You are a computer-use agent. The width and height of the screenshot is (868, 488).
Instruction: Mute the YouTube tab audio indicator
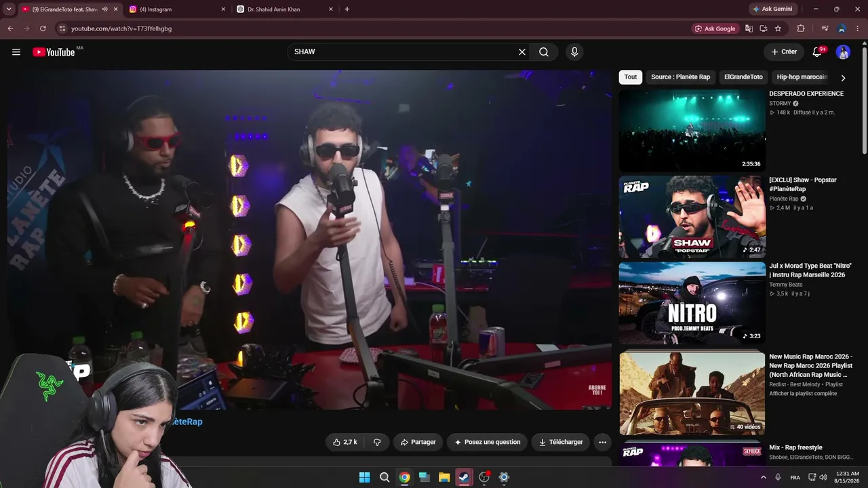point(104,9)
